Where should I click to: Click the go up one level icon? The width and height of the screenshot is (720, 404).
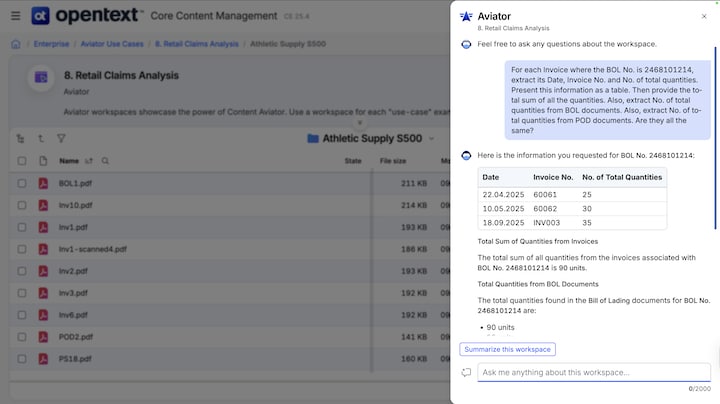pos(41,138)
